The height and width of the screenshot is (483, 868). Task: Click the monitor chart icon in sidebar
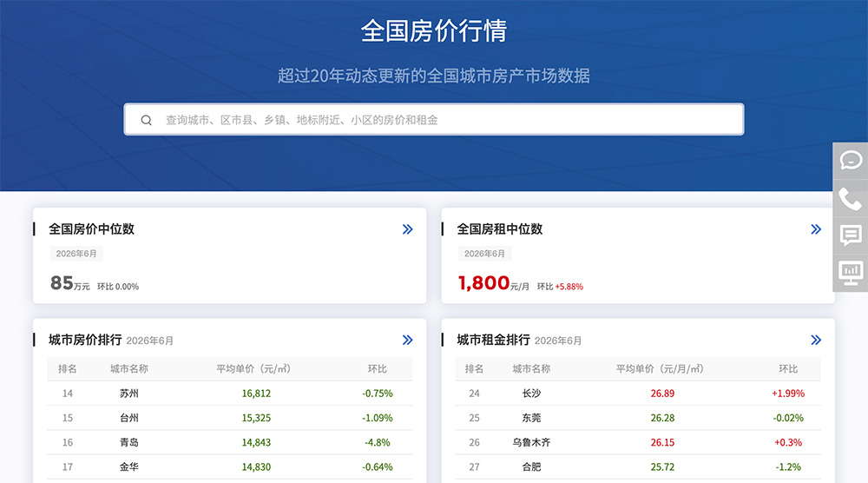tap(851, 273)
